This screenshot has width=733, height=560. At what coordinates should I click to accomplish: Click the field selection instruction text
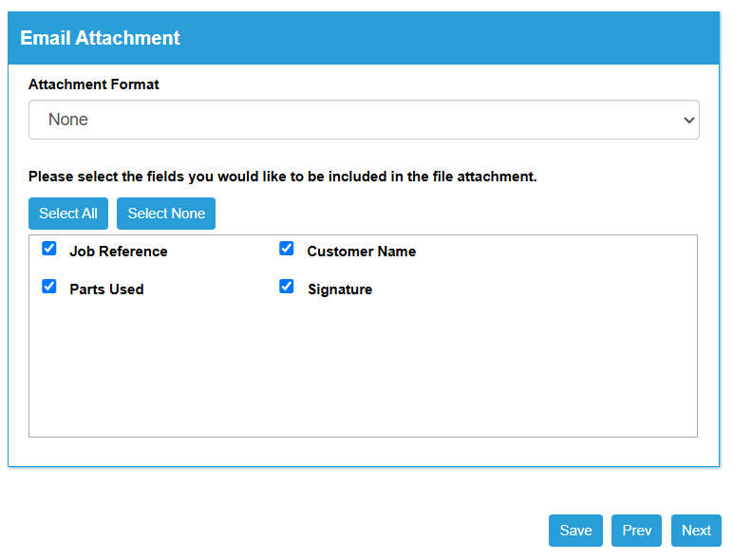pyautogui.click(x=282, y=177)
